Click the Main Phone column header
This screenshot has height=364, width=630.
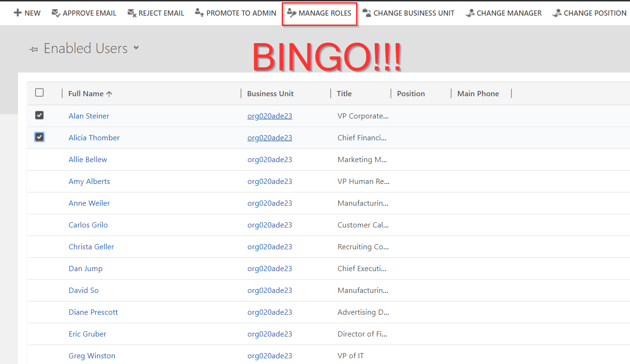pos(478,94)
